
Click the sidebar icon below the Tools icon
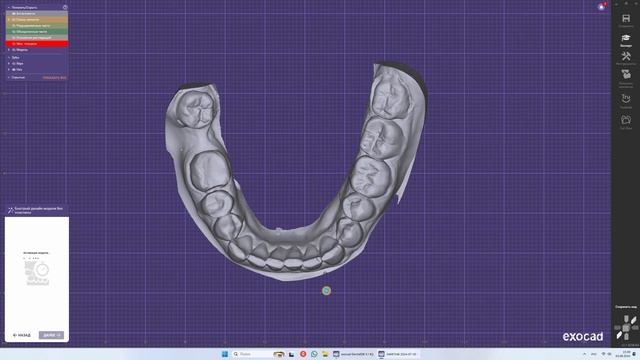click(x=626, y=75)
